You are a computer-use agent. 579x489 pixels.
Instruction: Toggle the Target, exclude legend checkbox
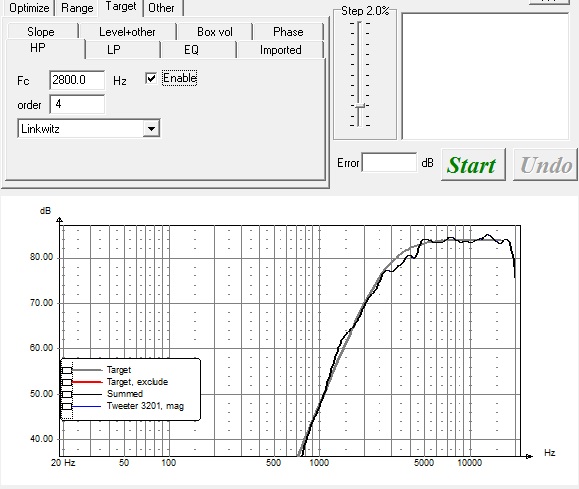tap(67, 382)
